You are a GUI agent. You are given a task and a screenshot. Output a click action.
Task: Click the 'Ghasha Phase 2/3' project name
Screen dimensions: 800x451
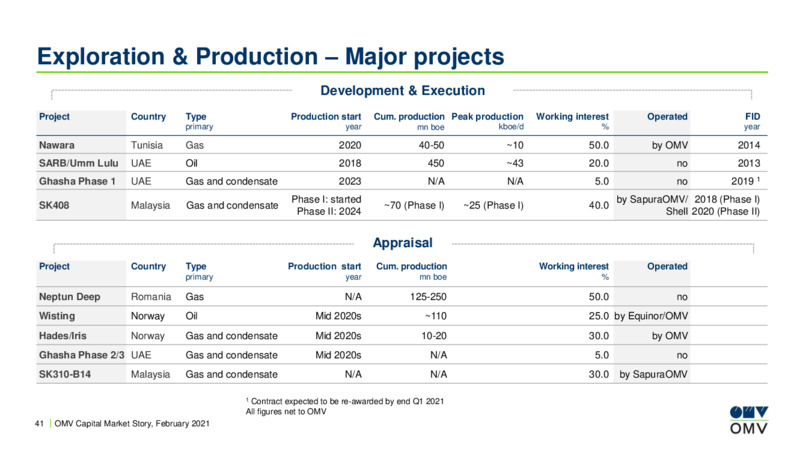pos(82,355)
